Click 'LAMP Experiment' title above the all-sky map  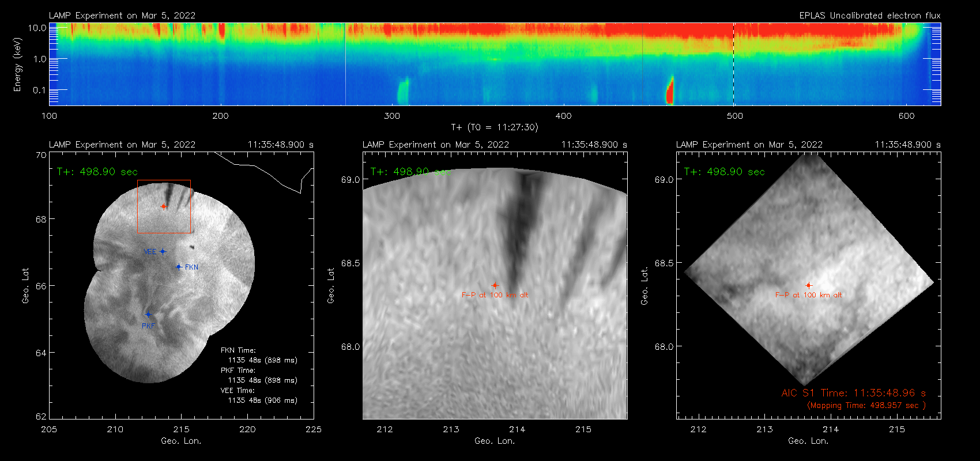click(122, 145)
